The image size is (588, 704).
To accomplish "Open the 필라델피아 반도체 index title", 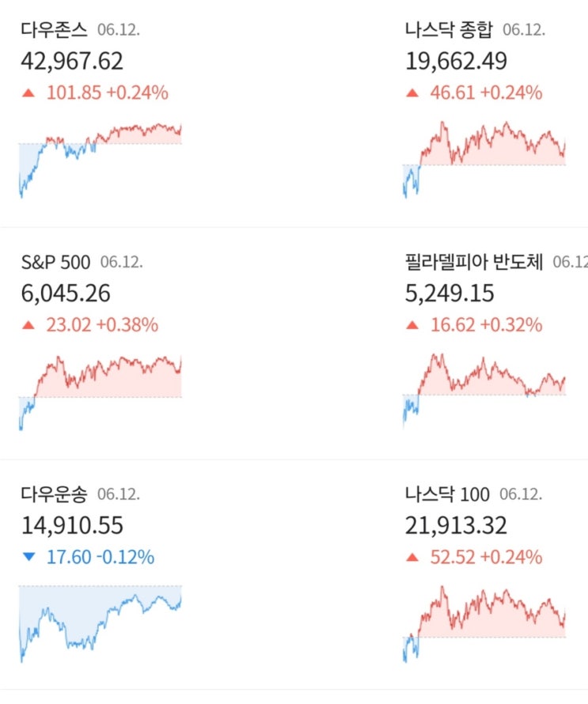I will pyautogui.click(x=473, y=262).
